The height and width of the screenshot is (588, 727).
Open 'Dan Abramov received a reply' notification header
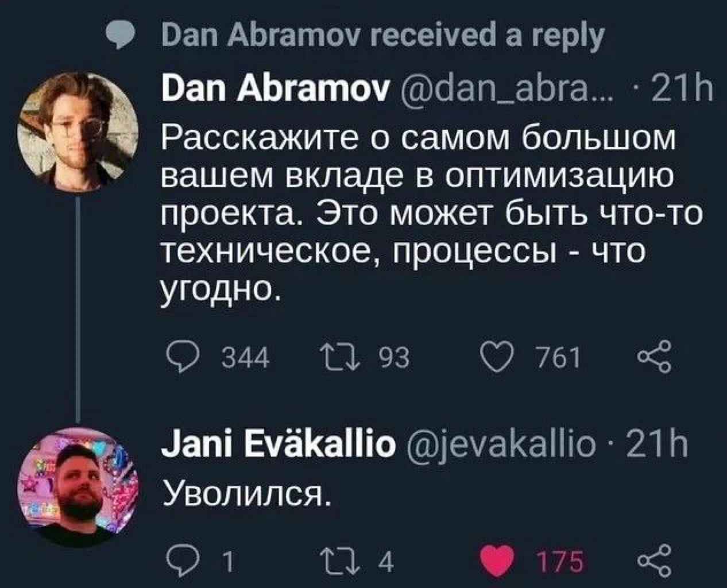(x=384, y=37)
